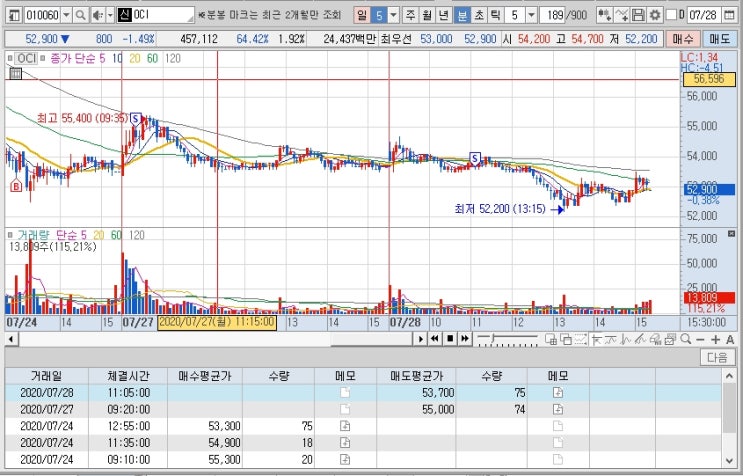Click the dashed chart region icon
The height and width of the screenshot is (476, 743).
pos(581,339)
